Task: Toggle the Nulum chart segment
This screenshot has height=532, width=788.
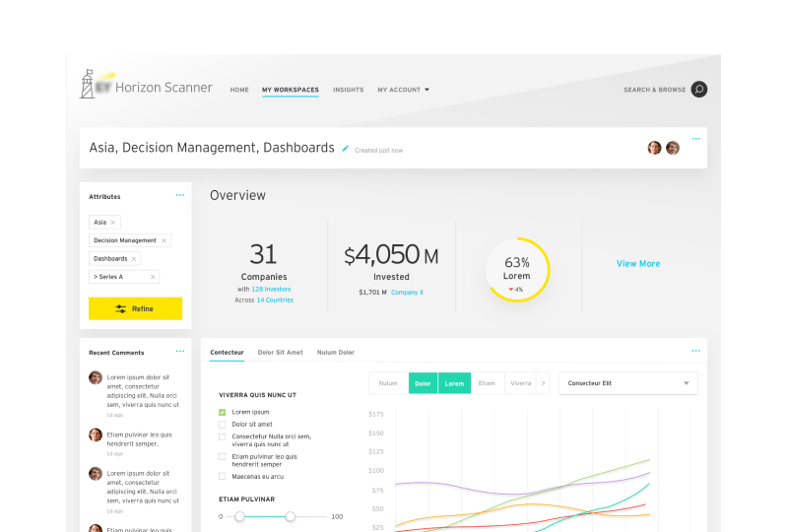Action: (x=388, y=383)
